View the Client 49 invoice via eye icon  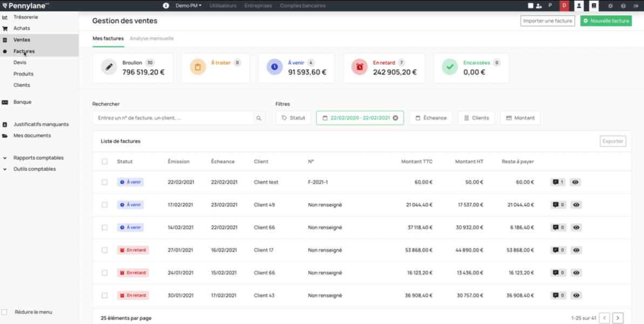575,205
